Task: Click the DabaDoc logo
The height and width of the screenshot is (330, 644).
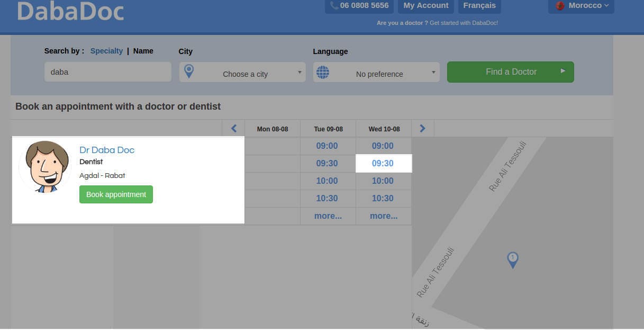Action: pyautogui.click(x=70, y=11)
